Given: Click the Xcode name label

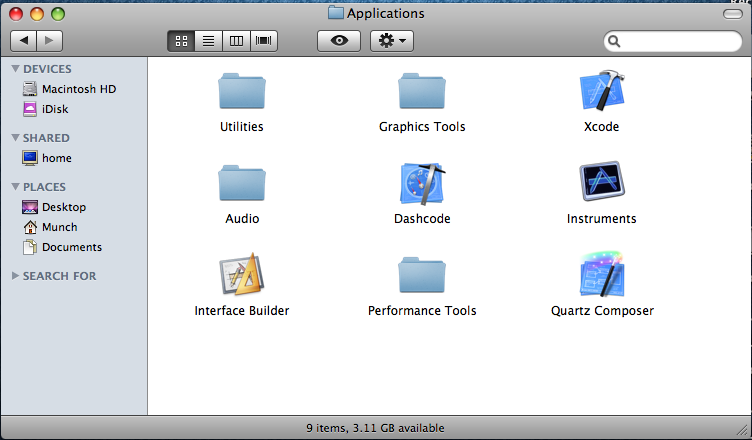Looking at the screenshot, I should (601, 127).
